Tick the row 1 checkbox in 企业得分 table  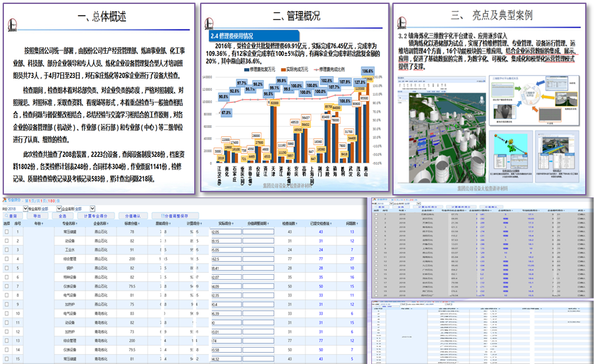[x=377, y=214]
